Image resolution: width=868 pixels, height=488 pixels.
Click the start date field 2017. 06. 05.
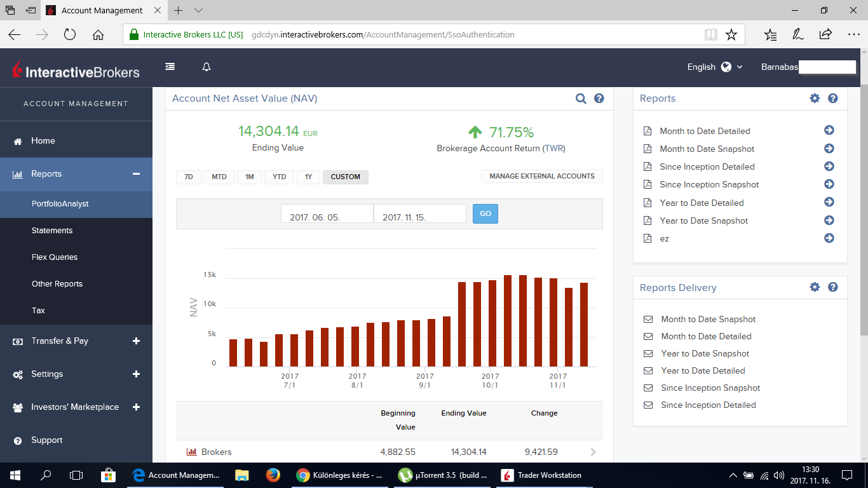(x=327, y=213)
